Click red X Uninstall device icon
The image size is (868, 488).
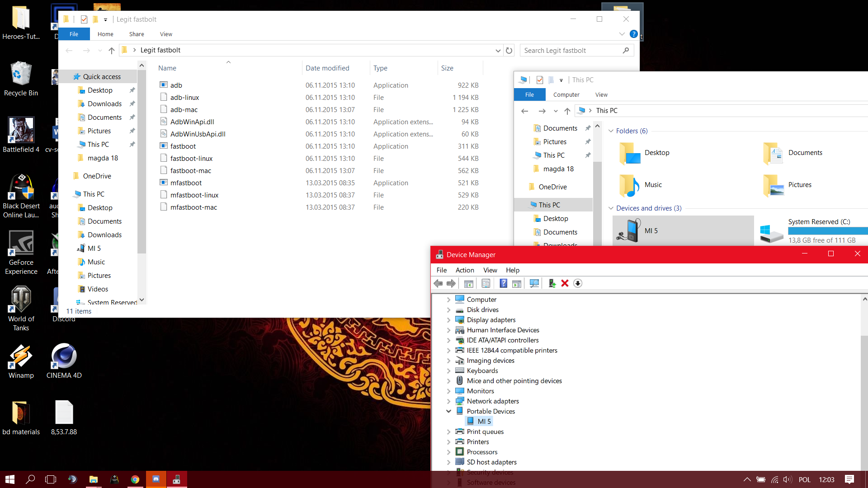point(565,283)
